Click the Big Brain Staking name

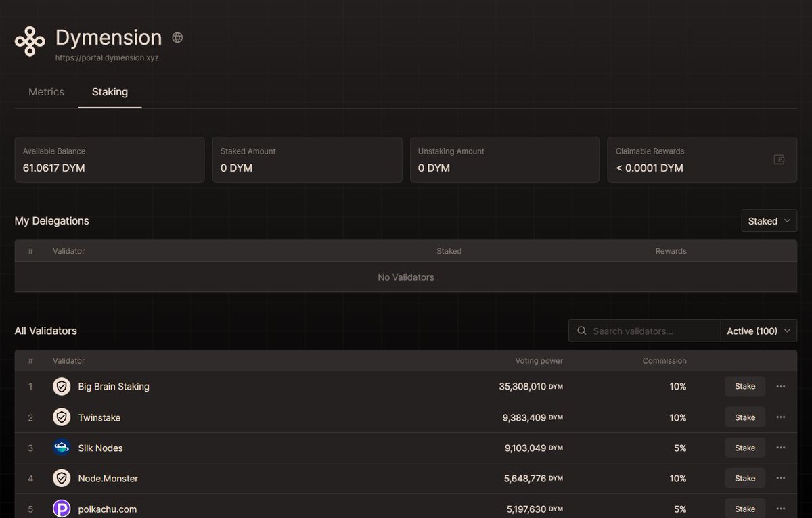[114, 387]
